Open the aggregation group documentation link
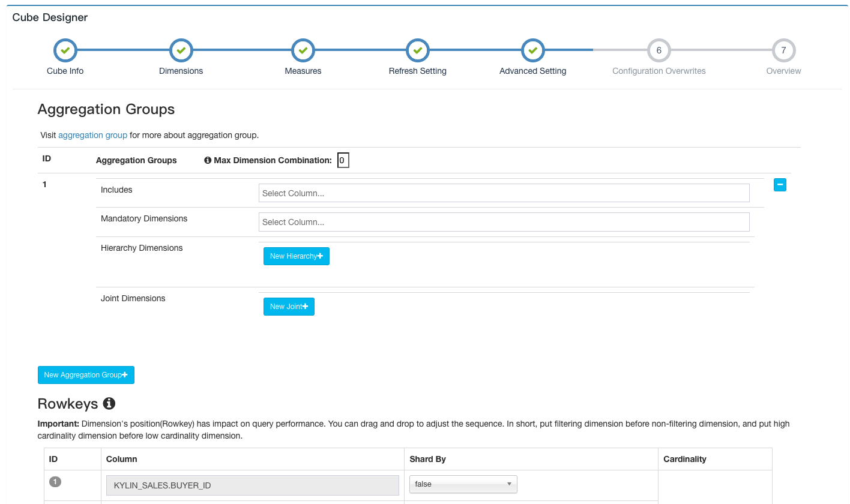Screen dimensions: 850x504 point(92,135)
